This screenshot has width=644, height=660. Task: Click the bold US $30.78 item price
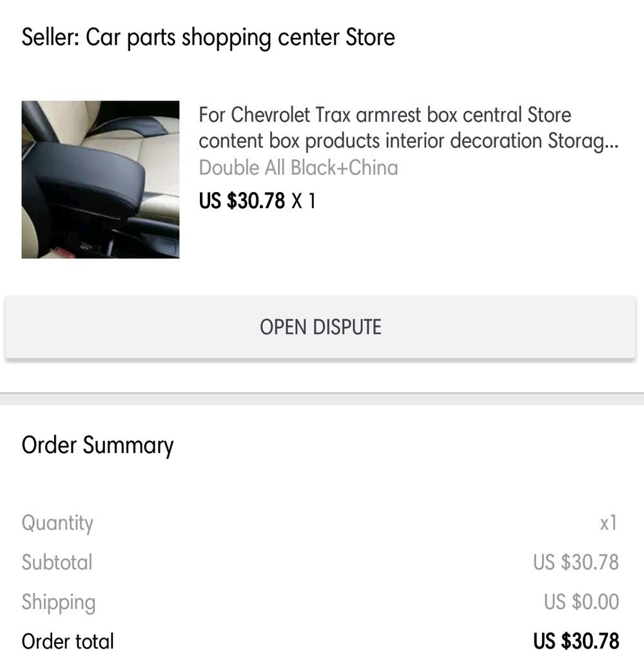(x=242, y=201)
